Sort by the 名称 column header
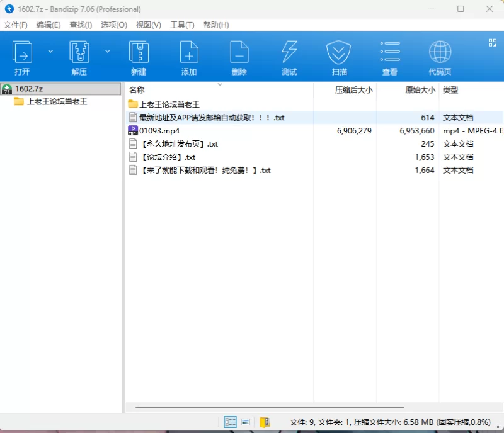This screenshot has width=504, height=433. [x=137, y=90]
